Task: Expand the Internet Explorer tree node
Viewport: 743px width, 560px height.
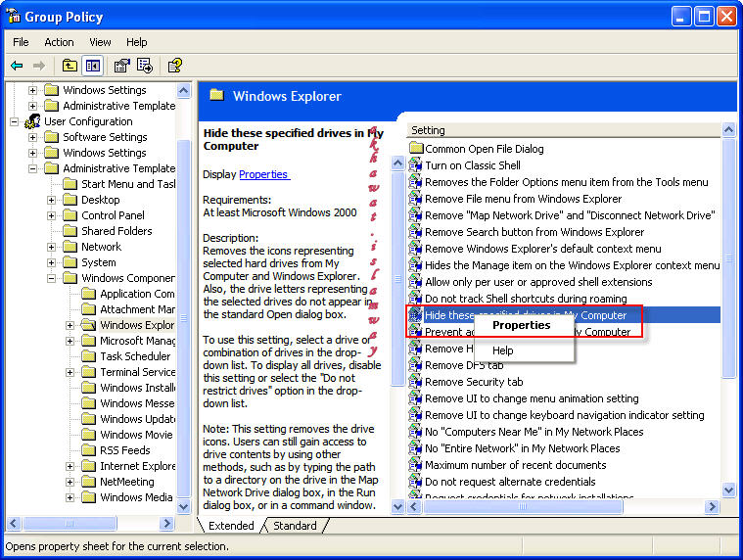Action: [x=70, y=466]
